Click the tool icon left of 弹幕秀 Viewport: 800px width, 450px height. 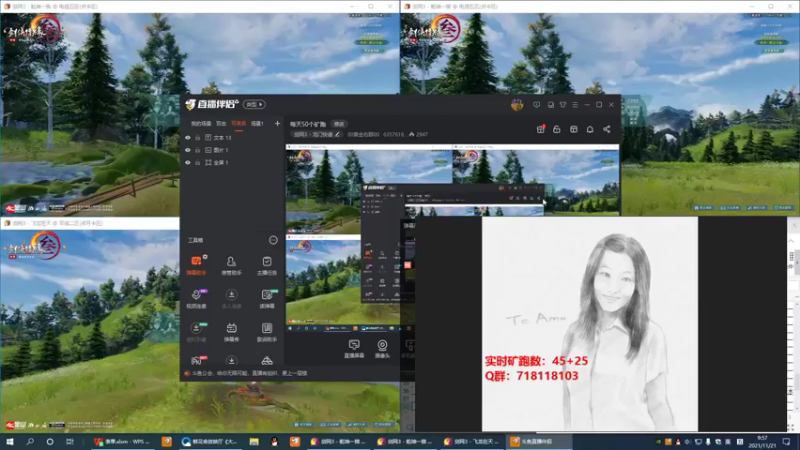tap(196, 332)
